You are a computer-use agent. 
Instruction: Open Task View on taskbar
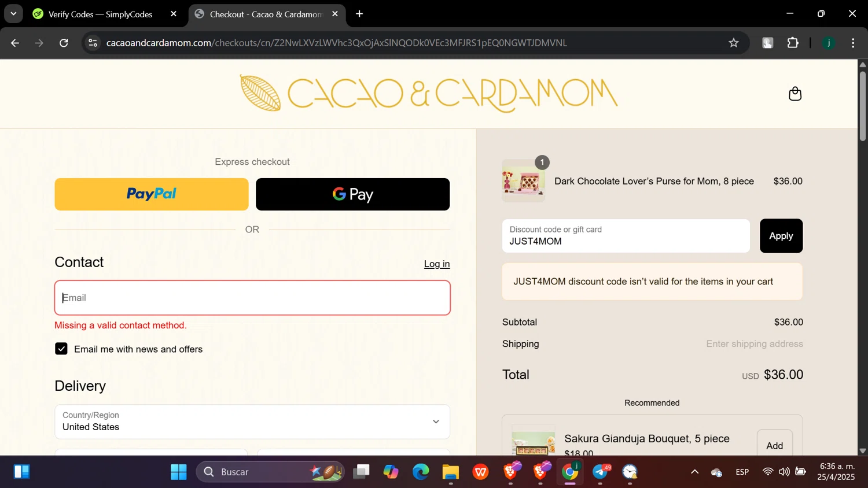pos(362,472)
